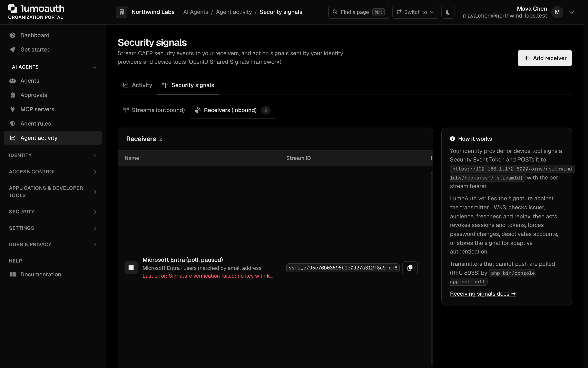Open Dashboard in the sidebar
The width and height of the screenshot is (588, 368).
53,35
